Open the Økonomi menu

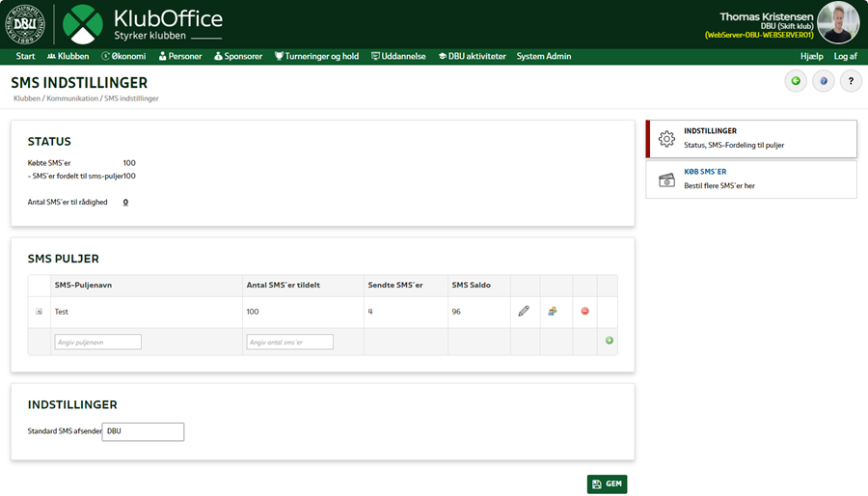tap(123, 56)
